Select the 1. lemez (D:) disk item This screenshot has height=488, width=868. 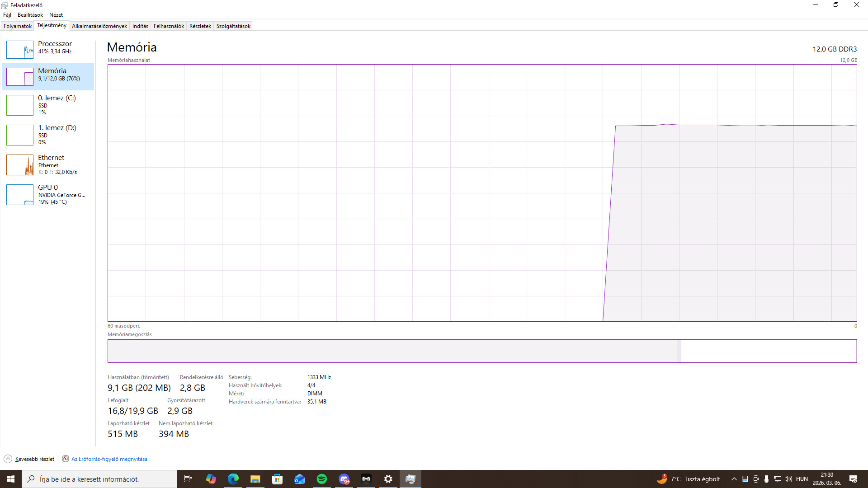click(48, 135)
